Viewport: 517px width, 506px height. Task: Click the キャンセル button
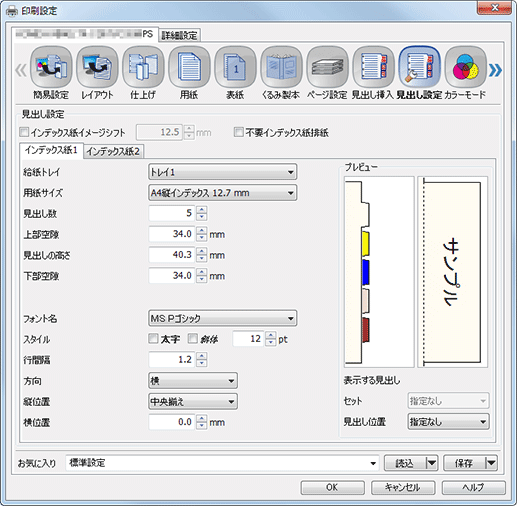[x=403, y=487]
